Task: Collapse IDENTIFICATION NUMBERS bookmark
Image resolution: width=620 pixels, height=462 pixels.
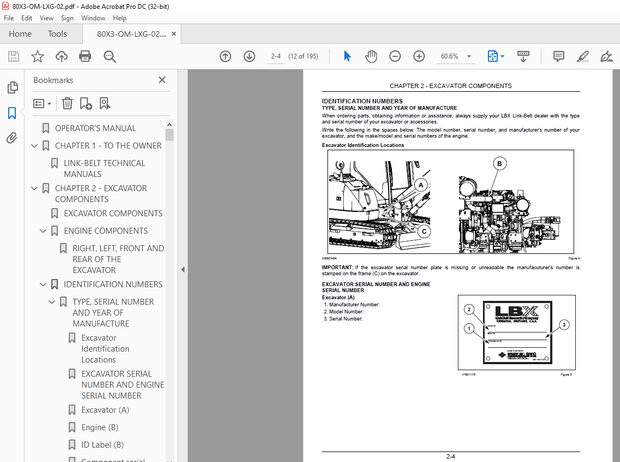Action: 43,284
